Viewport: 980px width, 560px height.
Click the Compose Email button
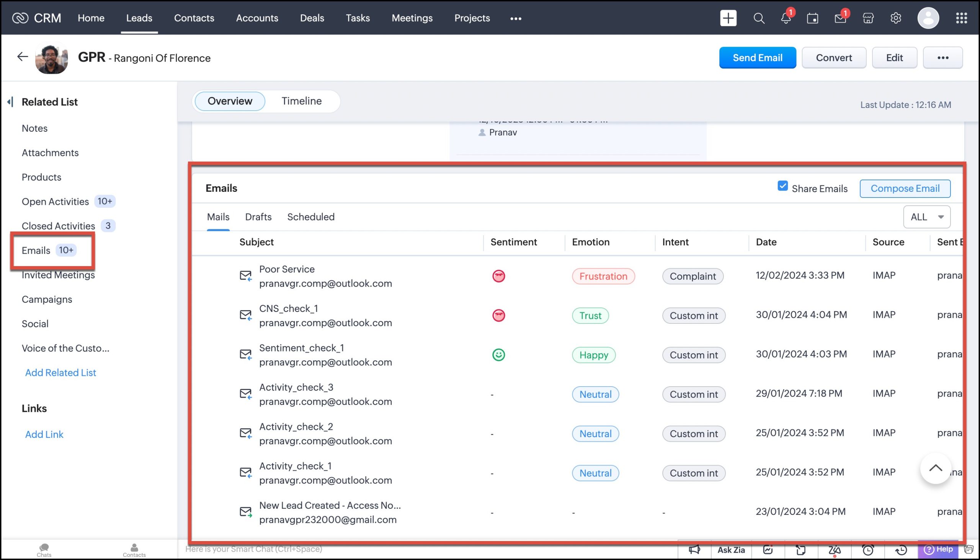pyautogui.click(x=905, y=188)
